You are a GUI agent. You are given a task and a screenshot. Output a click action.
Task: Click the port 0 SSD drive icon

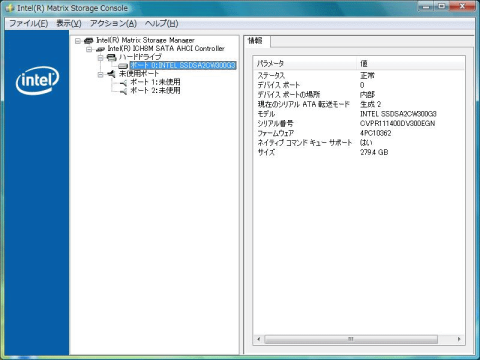pos(123,66)
